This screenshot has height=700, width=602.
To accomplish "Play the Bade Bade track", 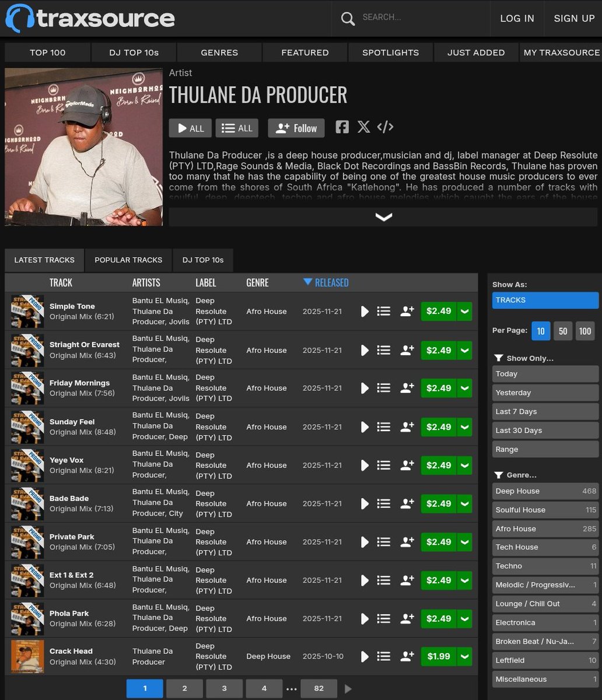I will tap(365, 503).
